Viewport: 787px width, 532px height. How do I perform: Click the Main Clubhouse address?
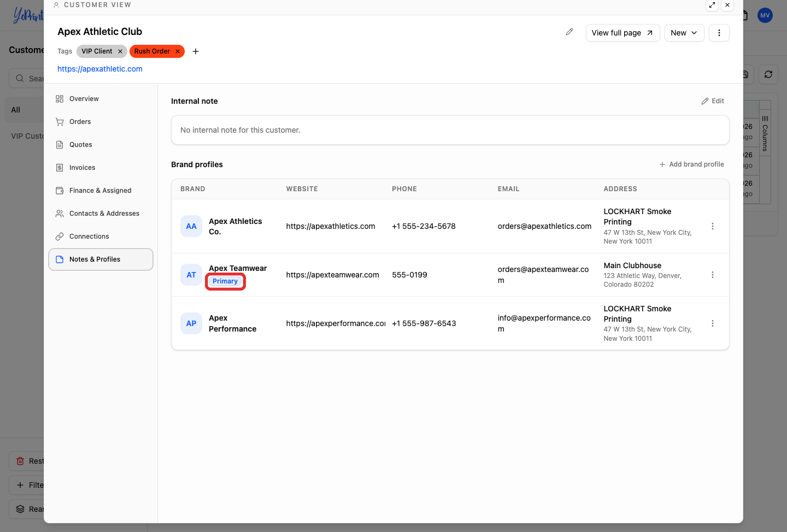coord(632,265)
